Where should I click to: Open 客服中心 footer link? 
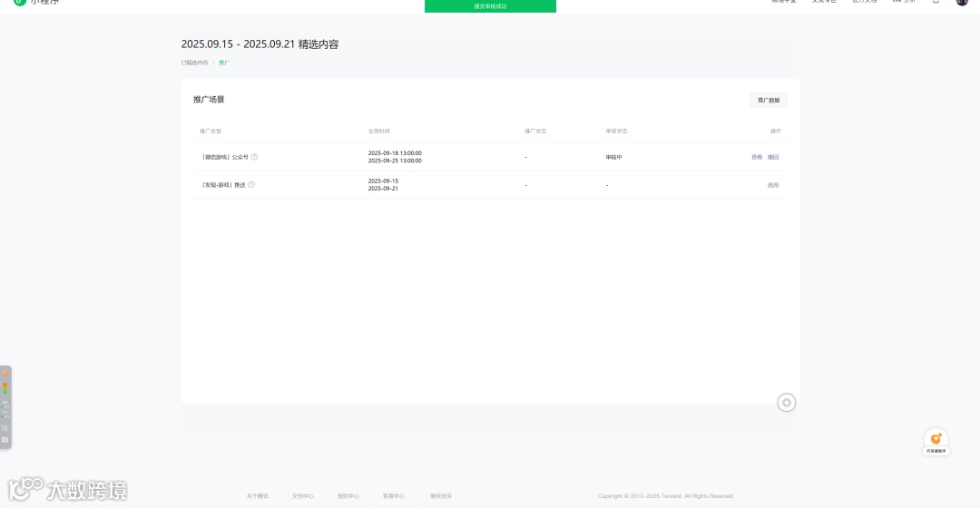393,496
